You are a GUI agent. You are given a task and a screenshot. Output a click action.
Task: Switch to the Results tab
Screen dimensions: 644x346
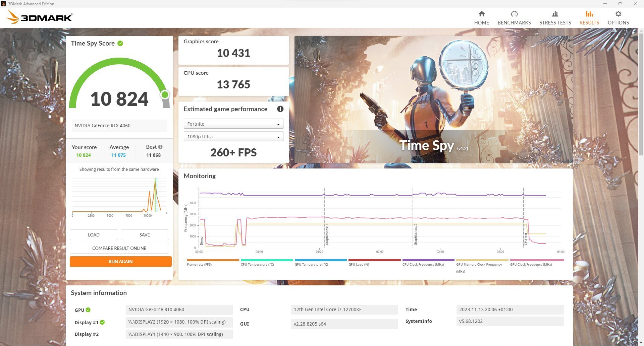[x=589, y=18]
